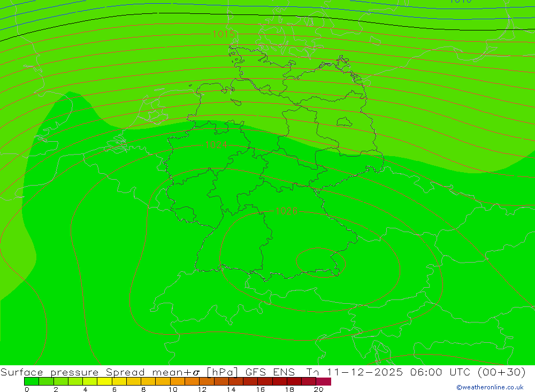Click the legend scale value '8'

(x=143, y=389)
